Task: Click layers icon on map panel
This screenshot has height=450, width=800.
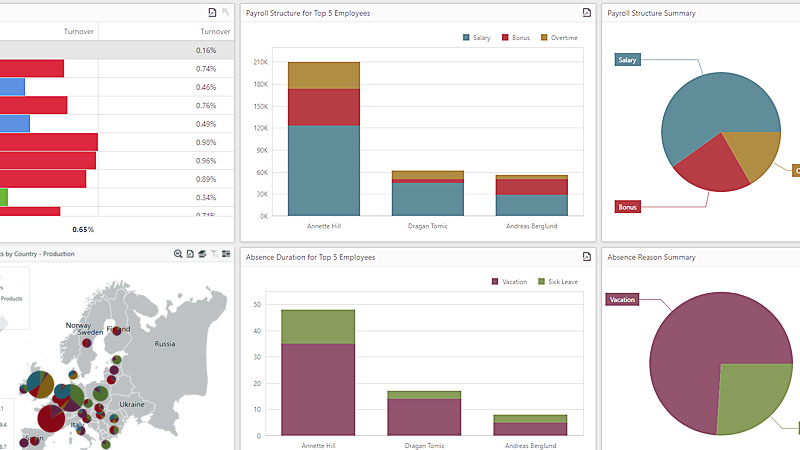Action: coord(202,254)
